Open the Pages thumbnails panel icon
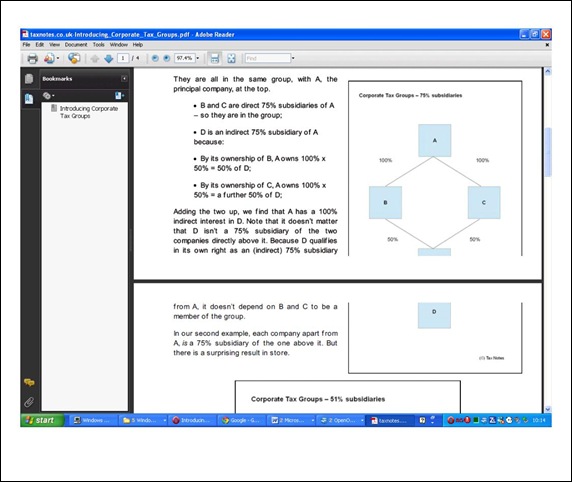The image size is (572, 482). point(29,79)
